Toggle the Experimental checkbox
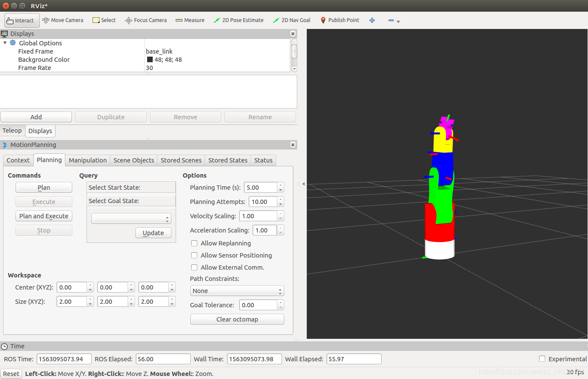588x379 pixels. tap(542, 359)
